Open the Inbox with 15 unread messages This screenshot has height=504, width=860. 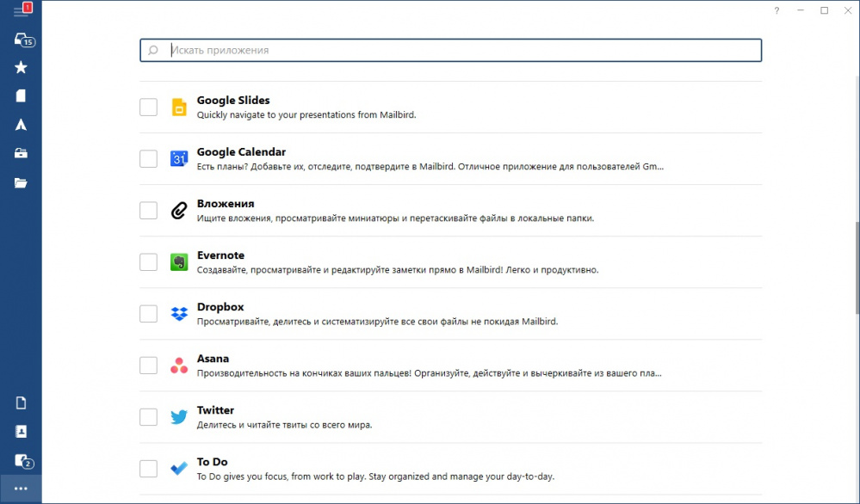click(x=22, y=40)
